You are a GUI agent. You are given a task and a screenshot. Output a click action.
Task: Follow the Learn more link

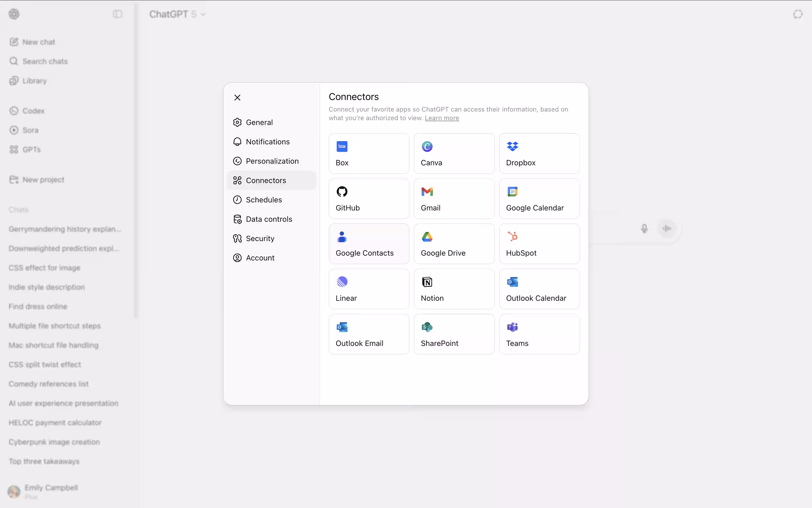point(441,118)
